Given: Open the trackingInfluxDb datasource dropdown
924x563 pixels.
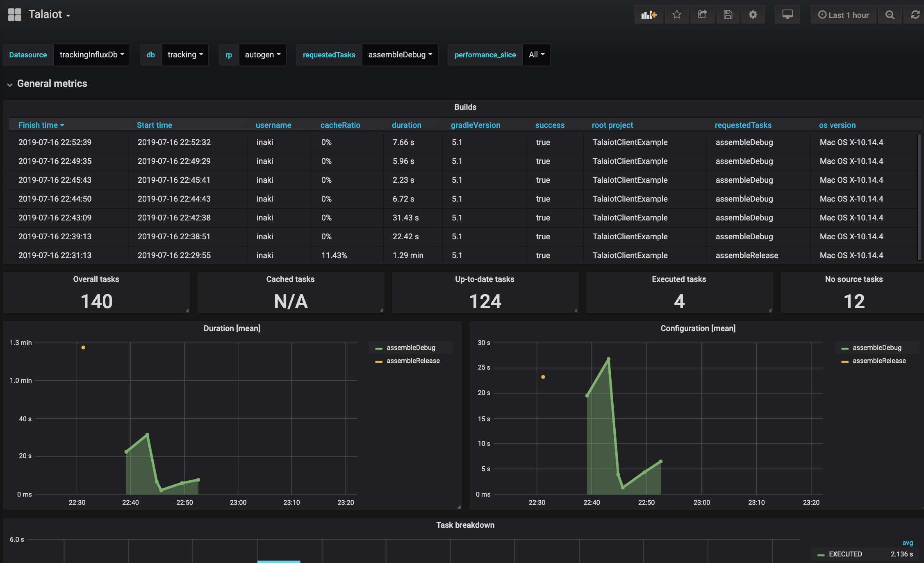Looking at the screenshot, I should pyautogui.click(x=92, y=54).
